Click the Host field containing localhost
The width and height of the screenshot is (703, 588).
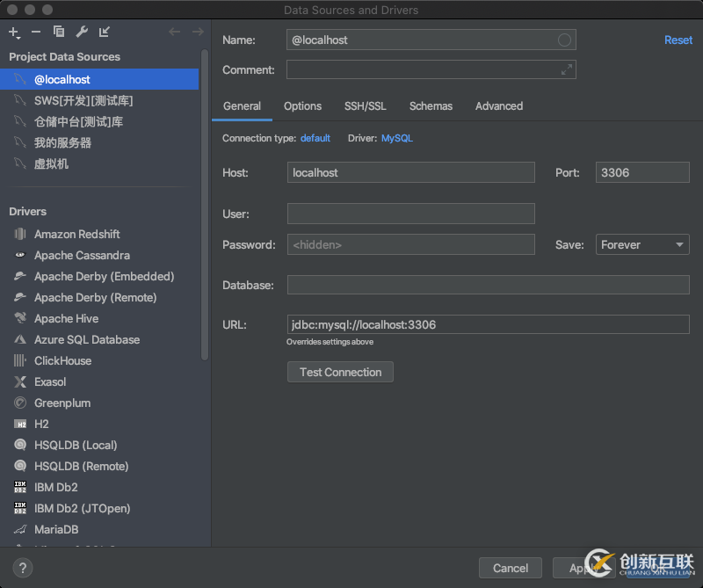[x=410, y=172]
